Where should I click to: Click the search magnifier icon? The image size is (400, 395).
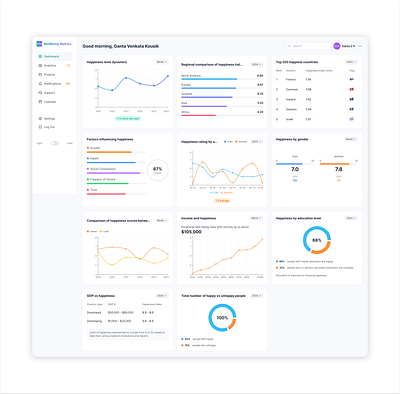[290, 46]
